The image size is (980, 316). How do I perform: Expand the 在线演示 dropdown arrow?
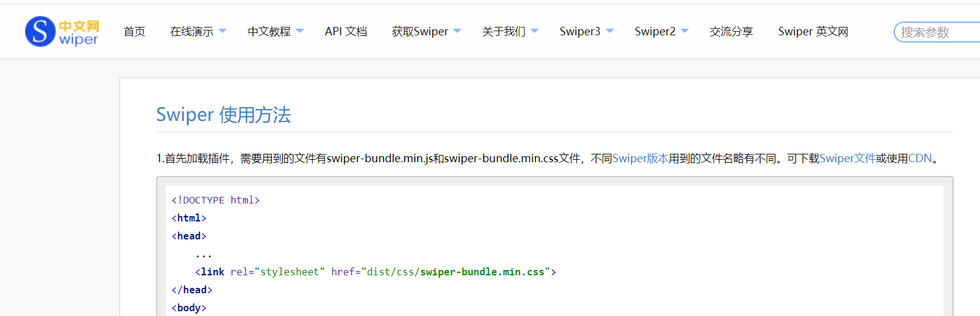tap(222, 31)
